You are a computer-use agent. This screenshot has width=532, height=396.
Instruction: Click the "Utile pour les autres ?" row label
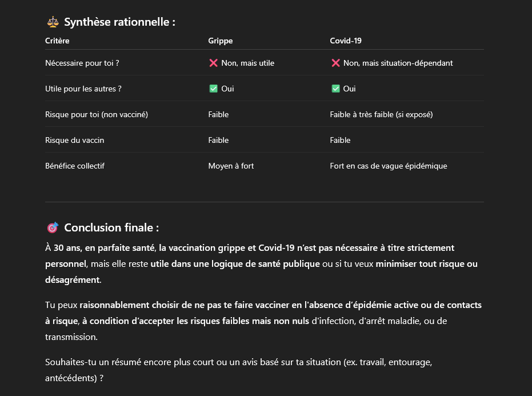pyautogui.click(x=83, y=89)
